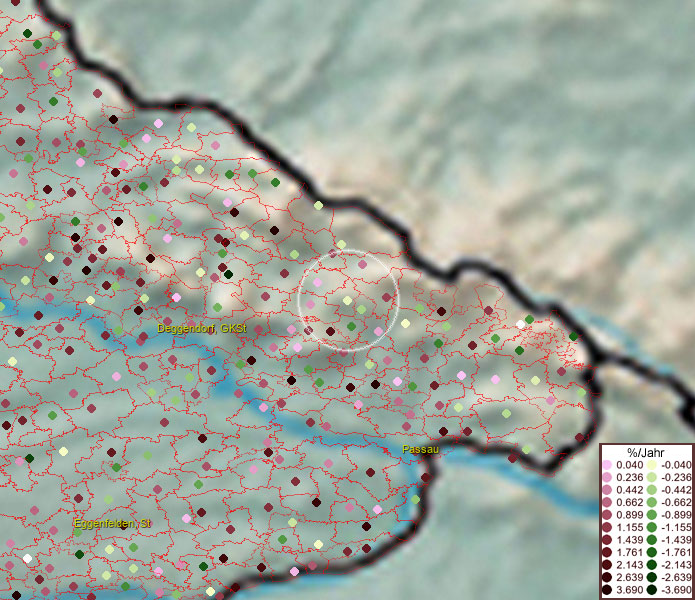The height and width of the screenshot is (600, 695).
Task: Click the 2.143 legend value text
Action: click(x=629, y=565)
